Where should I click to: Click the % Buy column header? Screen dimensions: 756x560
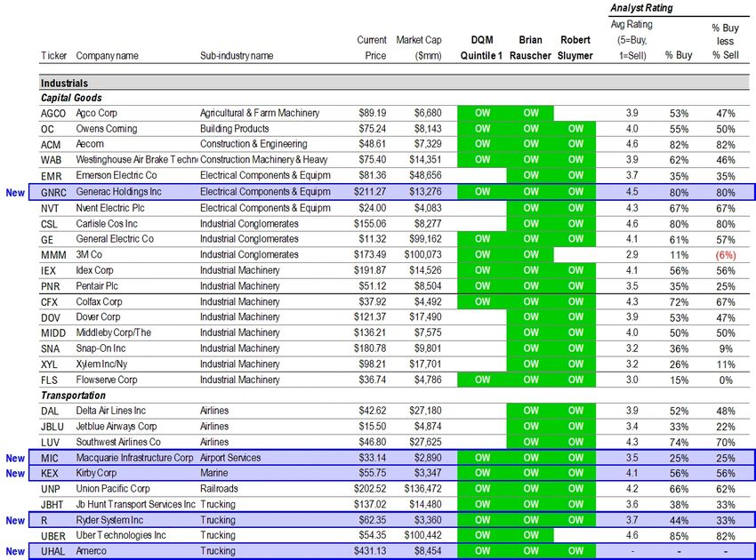[x=679, y=55]
